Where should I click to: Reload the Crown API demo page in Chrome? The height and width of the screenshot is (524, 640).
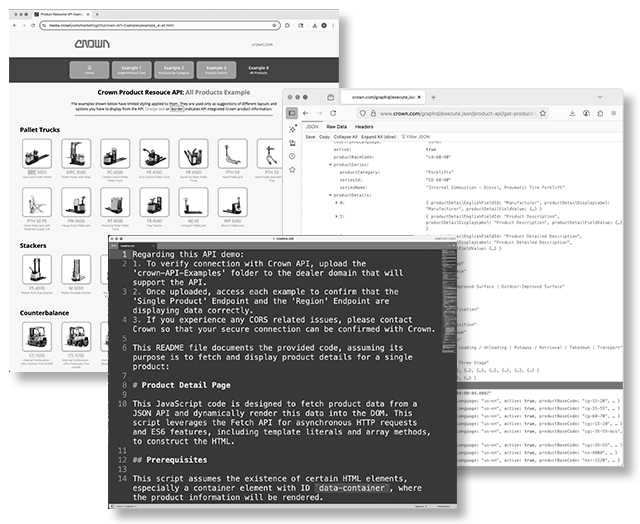pos(33,25)
